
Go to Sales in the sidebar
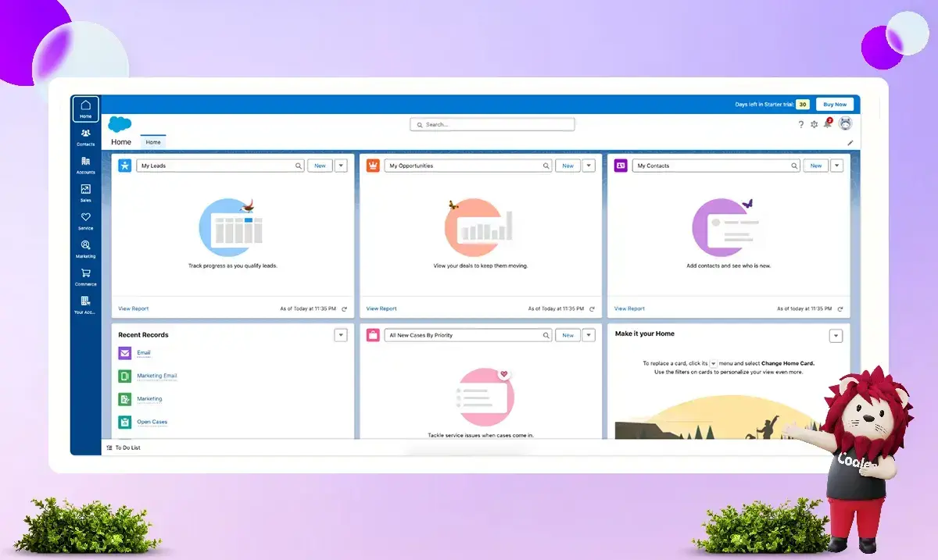[85, 193]
